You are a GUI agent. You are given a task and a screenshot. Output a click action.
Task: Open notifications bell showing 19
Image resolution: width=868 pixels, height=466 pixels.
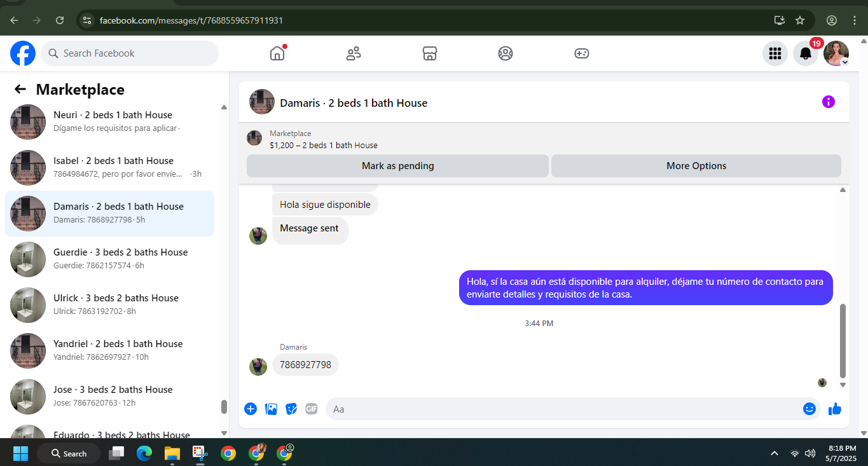[x=806, y=53]
